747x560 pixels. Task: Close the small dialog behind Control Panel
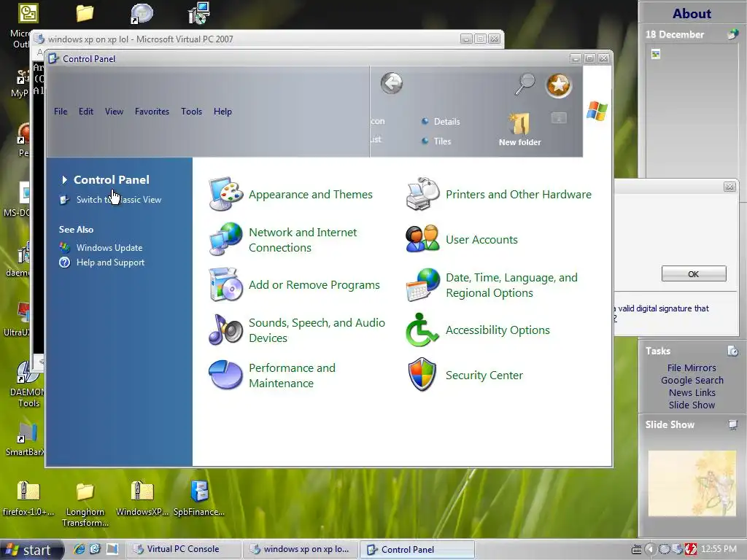(729, 187)
